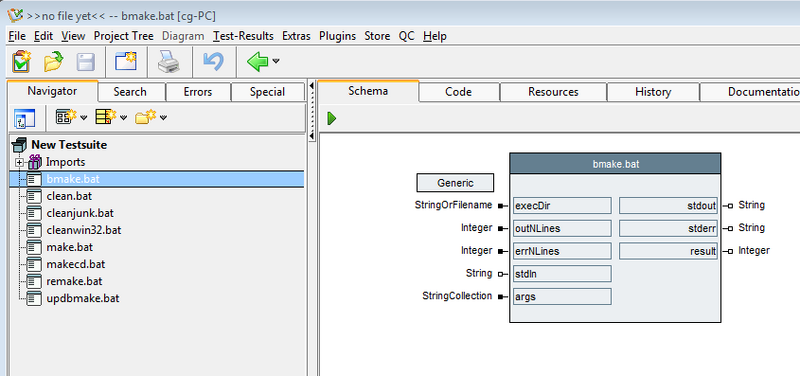The width and height of the screenshot is (800, 376).
Task: Open the Project Tree menu
Action: click(x=123, y=36)
